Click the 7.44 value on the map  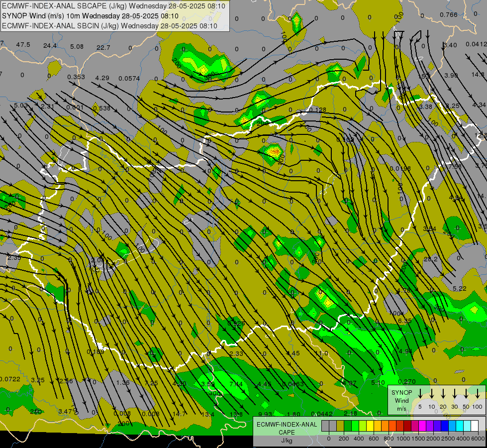[x=236, y=384]
